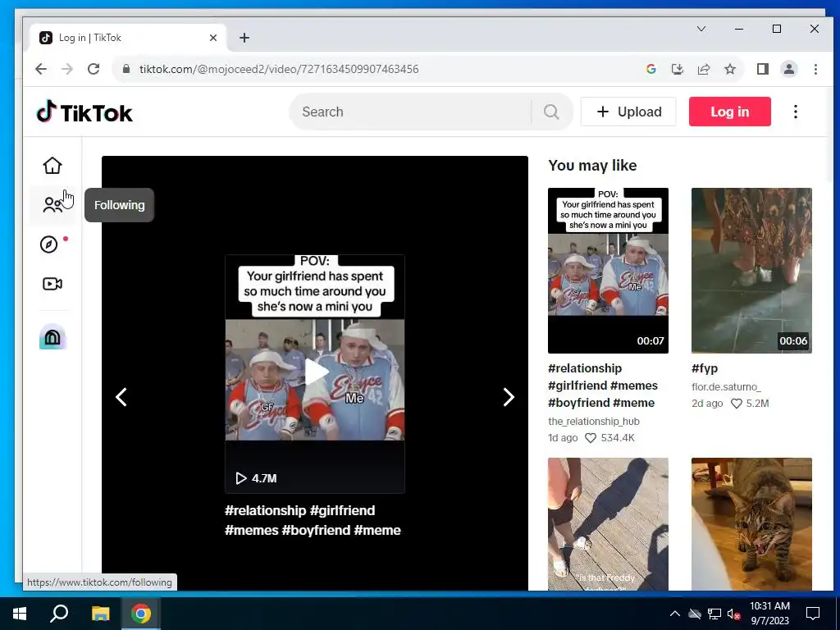
Task: Open the_relationship_hub profile link
Action: tap(594, 421)
